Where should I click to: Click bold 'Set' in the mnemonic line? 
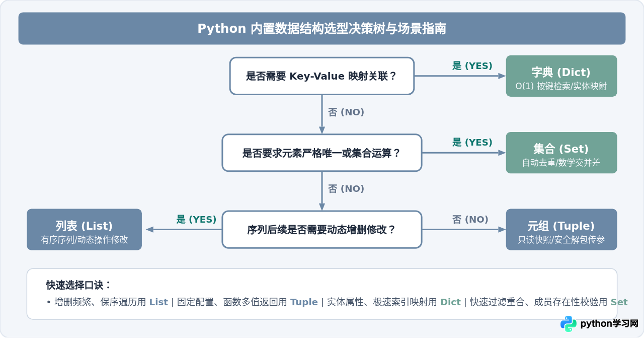pos(619,302)
